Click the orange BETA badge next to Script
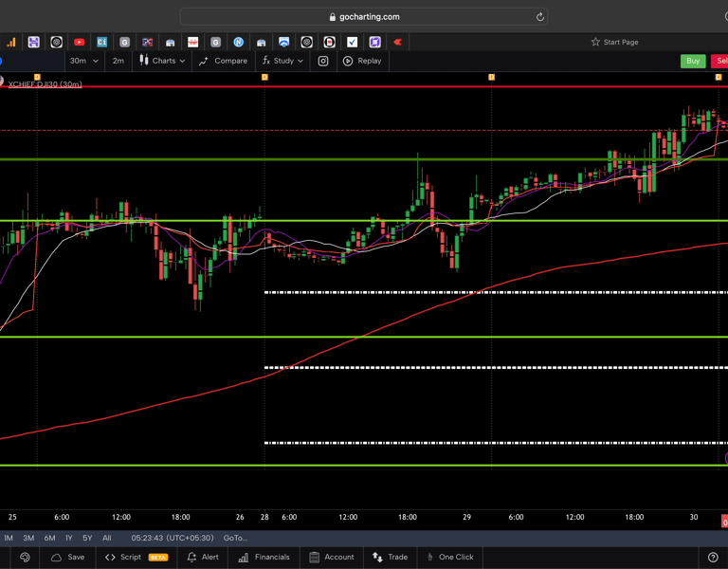 158,558
